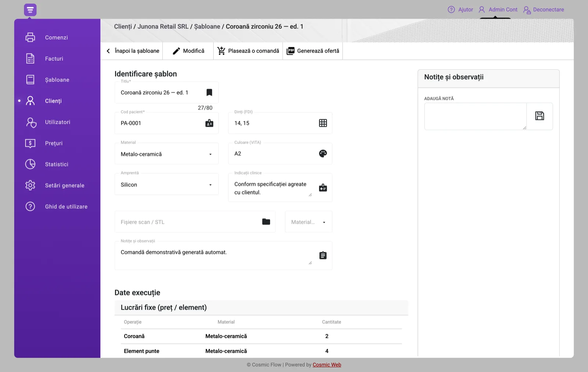Click clipboard icon in Notițe și observații field
The height and width of the screenshot is (372, 588).
point(323,255)
